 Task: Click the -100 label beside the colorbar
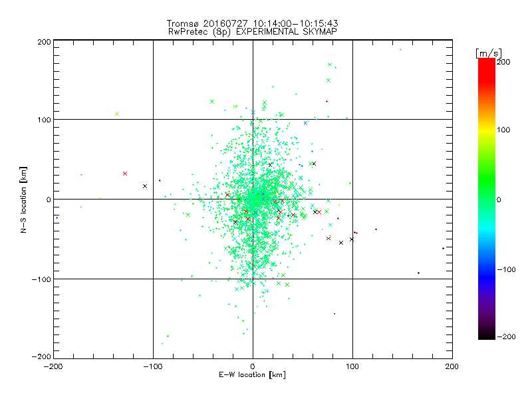(507, 269)
